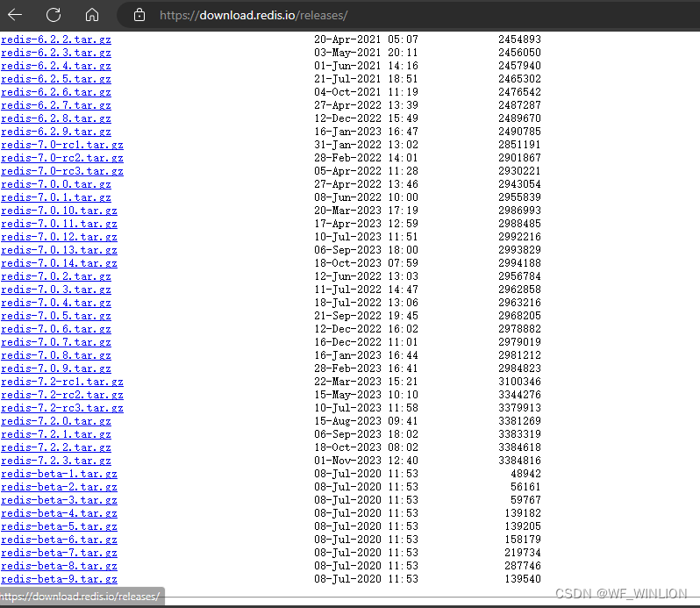Select the redis-6.2.5.tar.gz link
The height and width of the screenshot is (608, 700).
(x=56, y=79)
